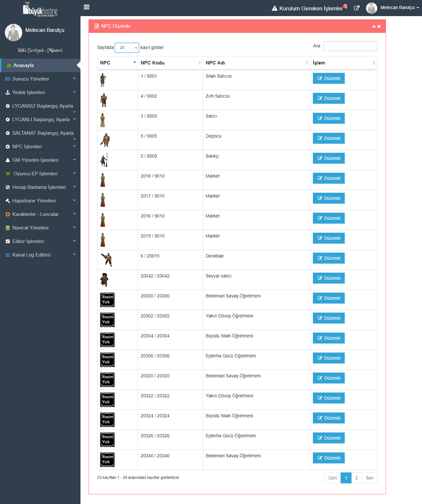Sort the table by NPC Kodu column

170,63
